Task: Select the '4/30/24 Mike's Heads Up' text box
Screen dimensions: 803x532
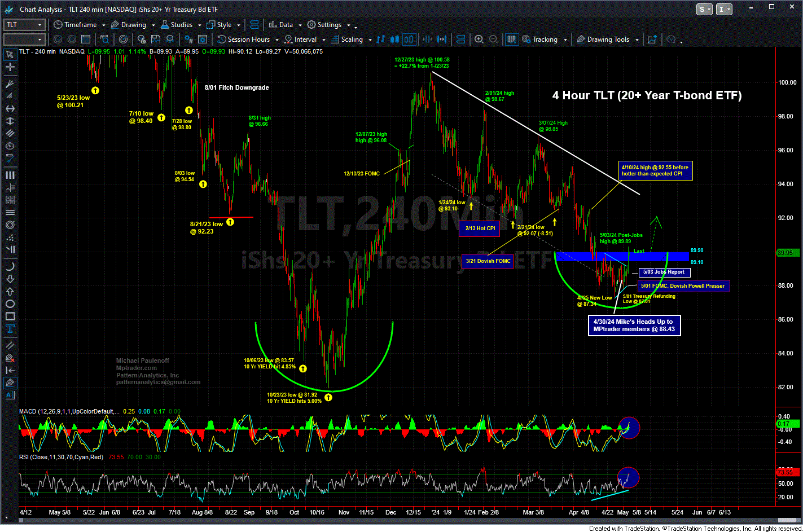Action: point(634,325)
